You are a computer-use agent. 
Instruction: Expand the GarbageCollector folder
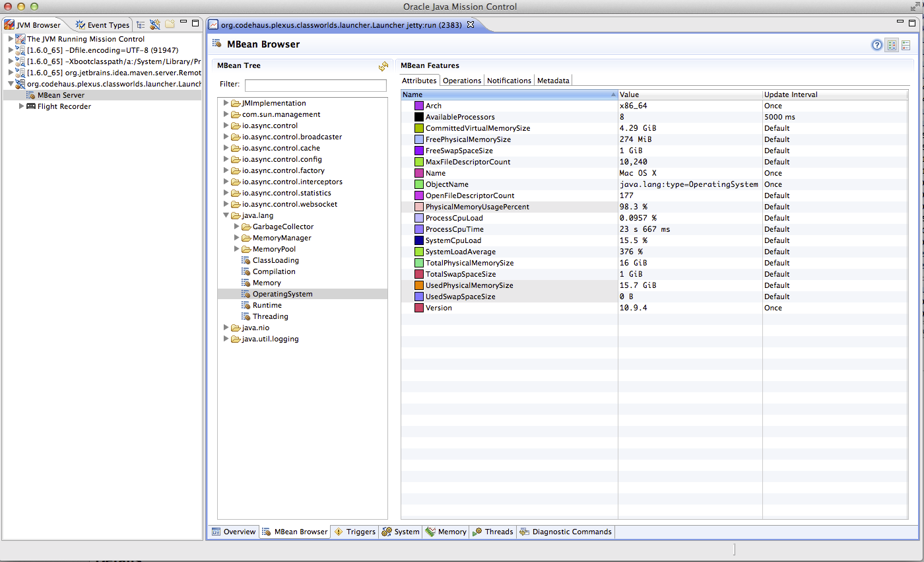pyautogui.click(x=236, y=227)
